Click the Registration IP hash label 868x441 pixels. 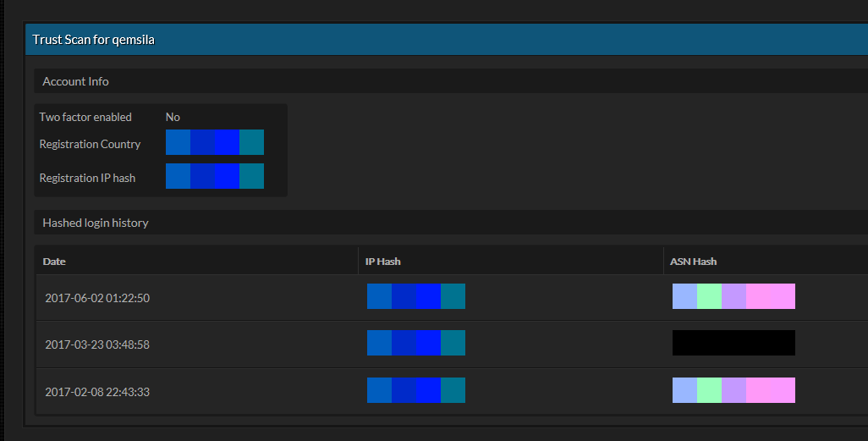[x=87, y=178]
